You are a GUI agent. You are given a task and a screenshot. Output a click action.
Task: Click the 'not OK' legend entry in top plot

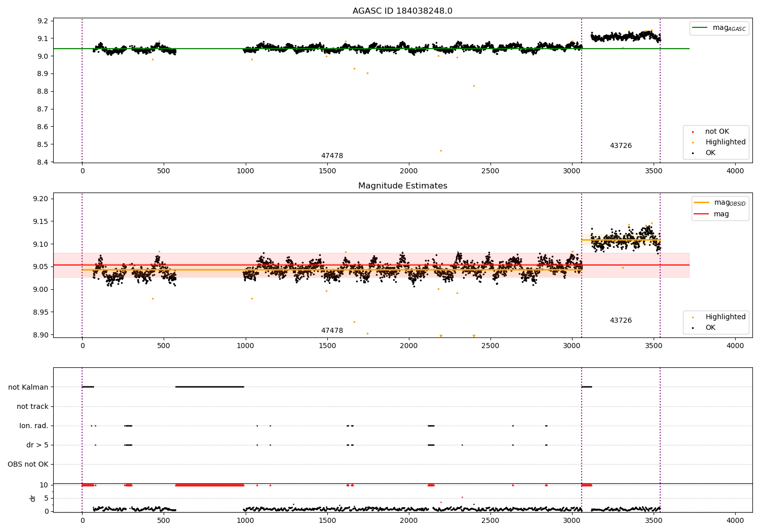(717, 132)
